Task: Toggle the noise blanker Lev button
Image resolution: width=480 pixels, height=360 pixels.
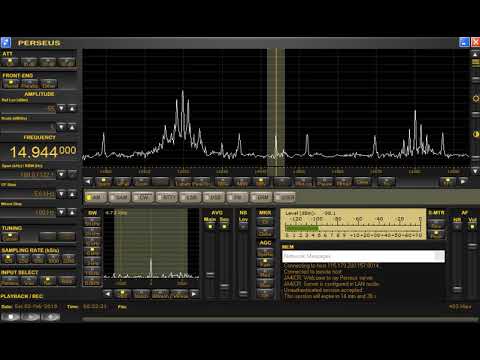Action: click(x=243, y=226)
